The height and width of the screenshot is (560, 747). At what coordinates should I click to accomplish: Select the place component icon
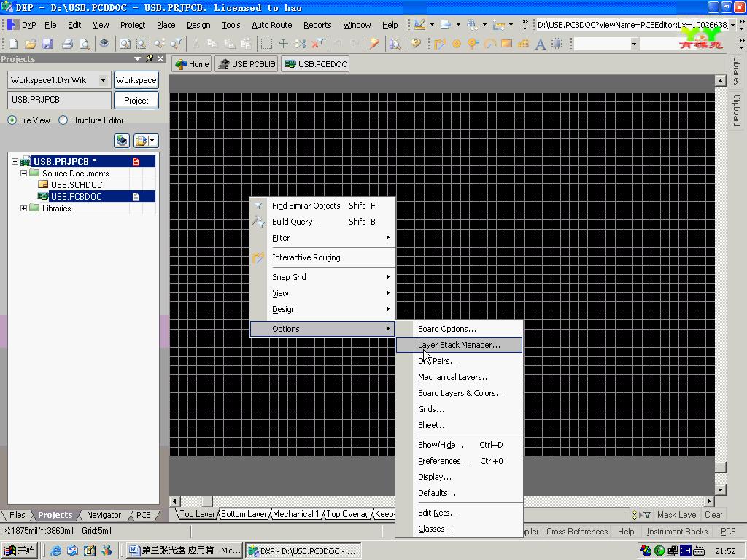coord(557,44)
